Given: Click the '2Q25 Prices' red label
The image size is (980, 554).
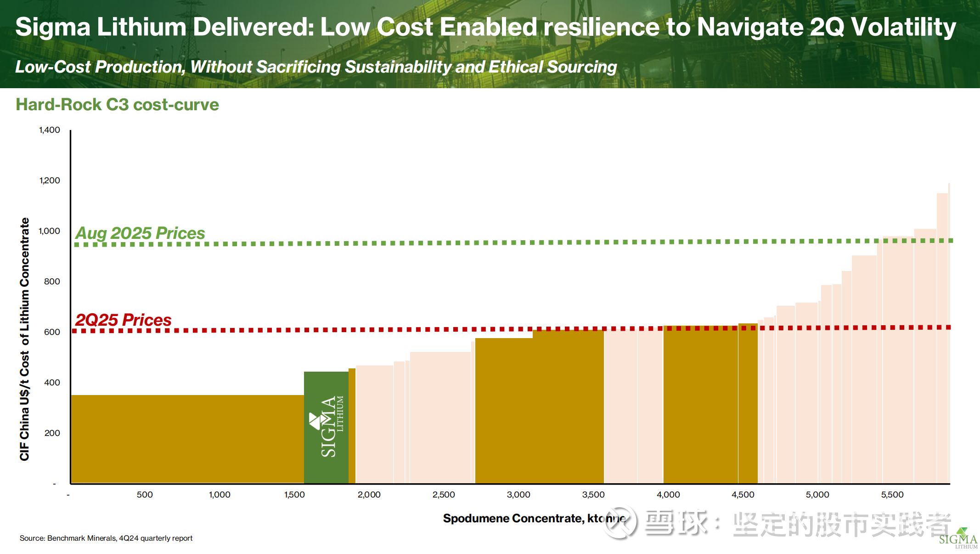Looking at the screenshot, I should (x=123, y=320).
